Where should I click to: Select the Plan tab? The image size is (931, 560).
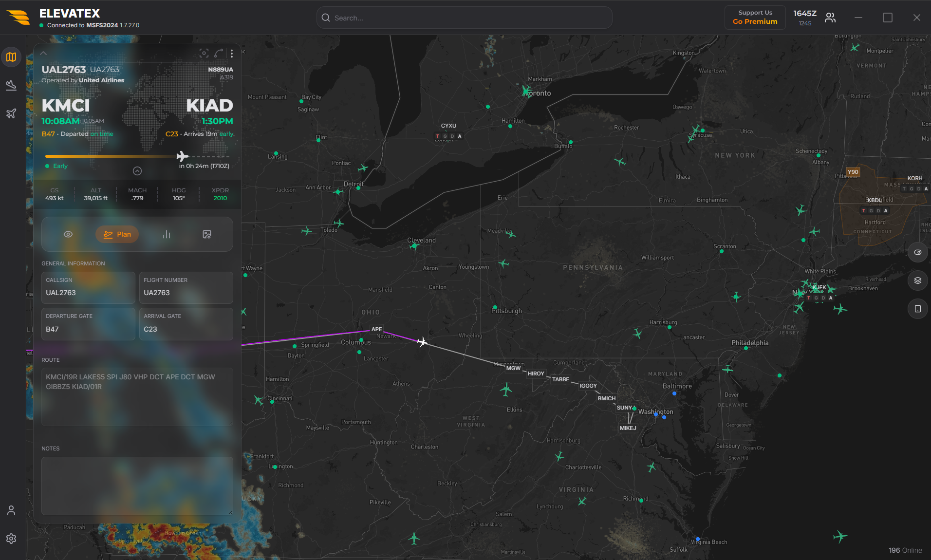(x=117, y=234)
